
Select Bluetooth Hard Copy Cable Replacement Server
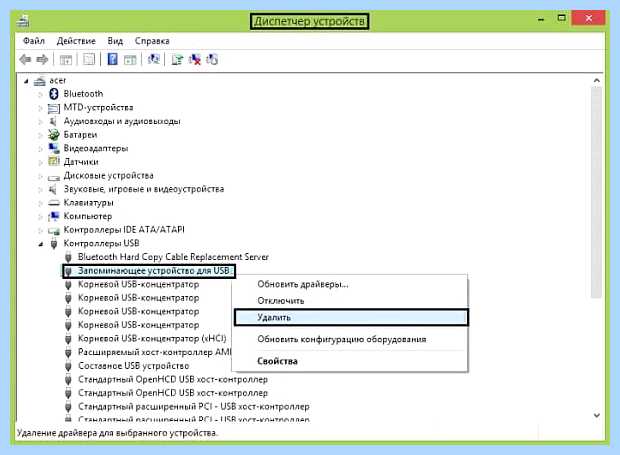173,257
